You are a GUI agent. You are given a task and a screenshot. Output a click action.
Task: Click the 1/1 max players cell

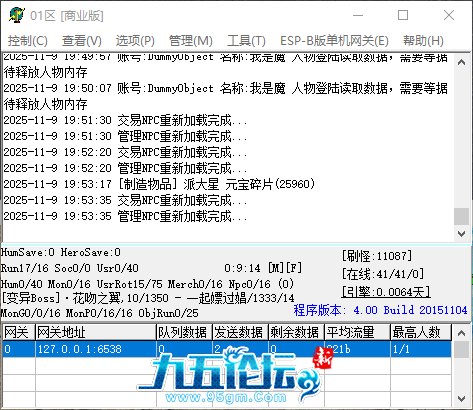click(421, 349)
